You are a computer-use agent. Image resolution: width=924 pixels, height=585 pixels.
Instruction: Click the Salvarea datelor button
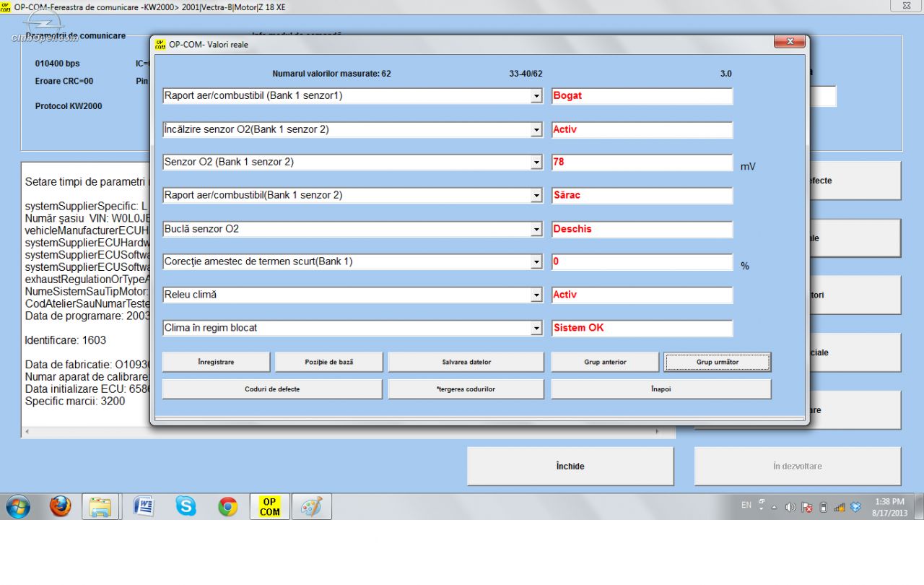click(x=466, y=362)
